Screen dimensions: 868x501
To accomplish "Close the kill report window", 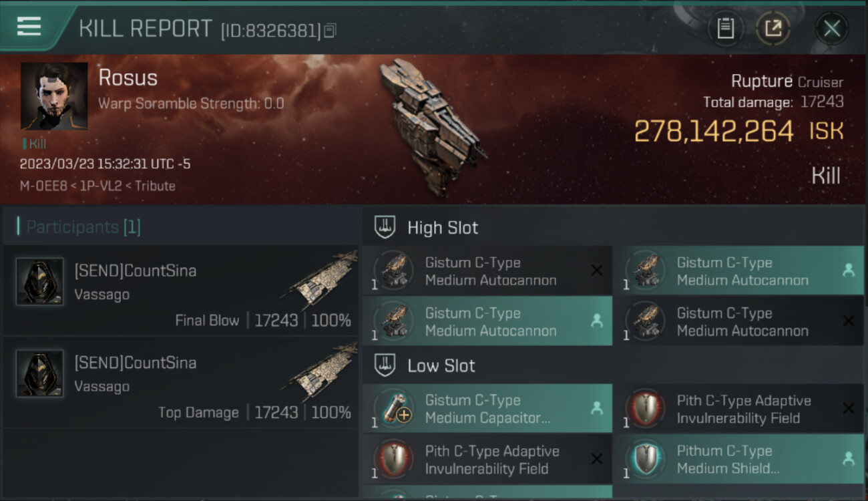I will [831, 28].
